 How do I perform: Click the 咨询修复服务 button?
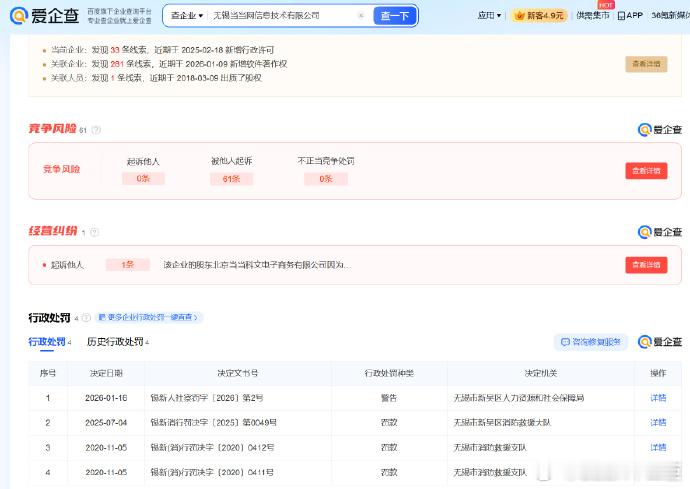591,342
